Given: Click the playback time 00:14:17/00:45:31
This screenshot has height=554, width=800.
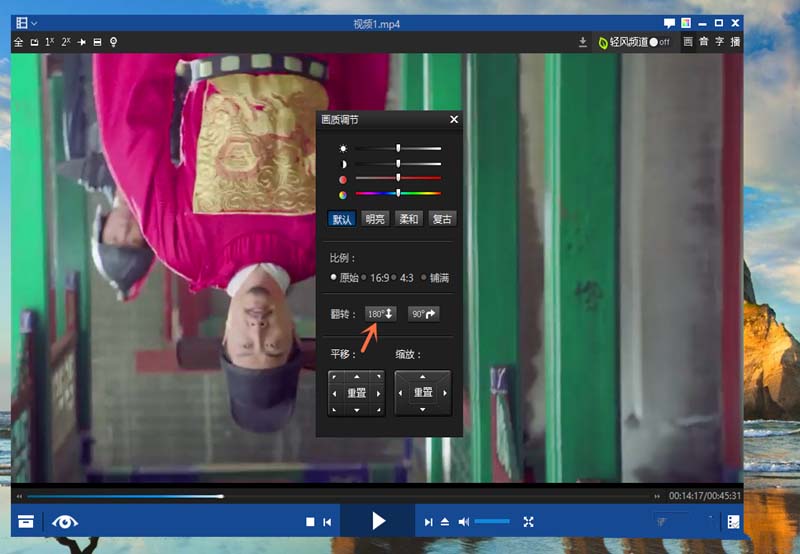Looking at the screenshot, I should [x=705, y=495].
